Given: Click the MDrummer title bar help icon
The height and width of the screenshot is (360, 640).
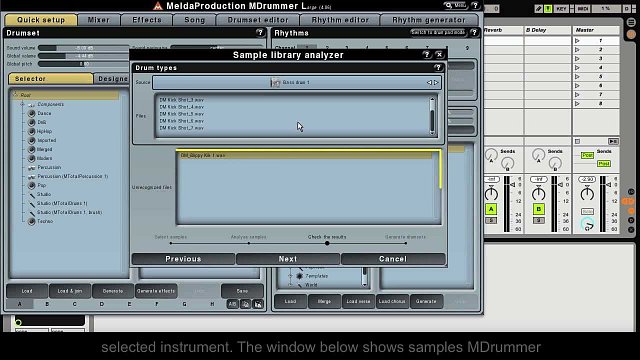Looking at the screenshot, I should point(475,5).
